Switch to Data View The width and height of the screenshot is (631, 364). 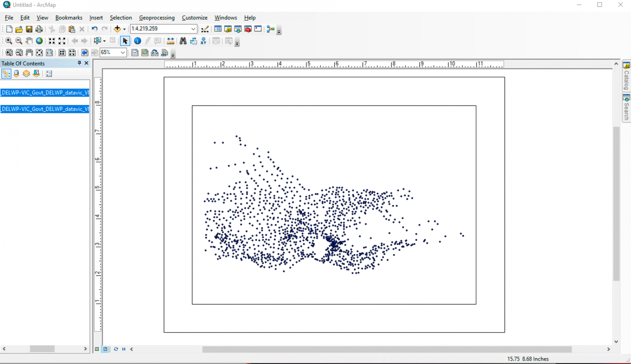[x=97, y=349]
